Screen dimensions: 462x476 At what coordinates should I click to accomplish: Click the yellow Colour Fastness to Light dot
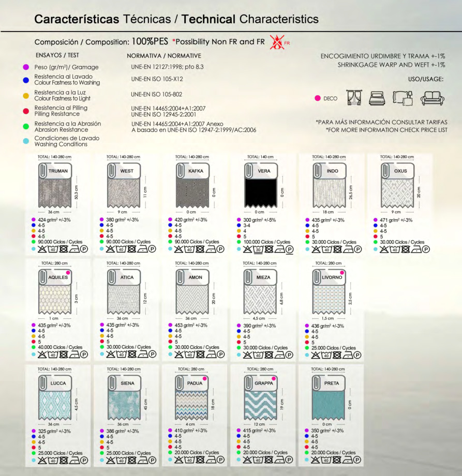point(26,96)
